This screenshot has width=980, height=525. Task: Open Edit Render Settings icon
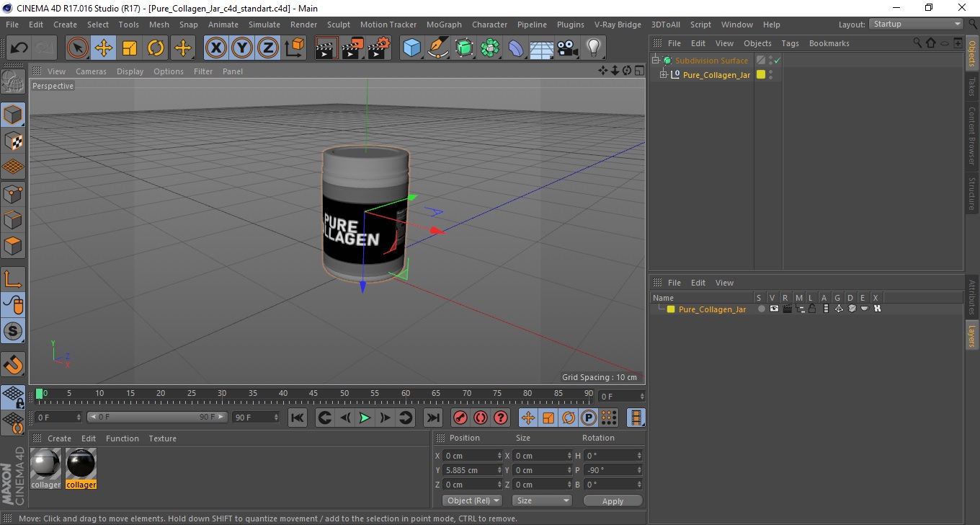(379, 48)
